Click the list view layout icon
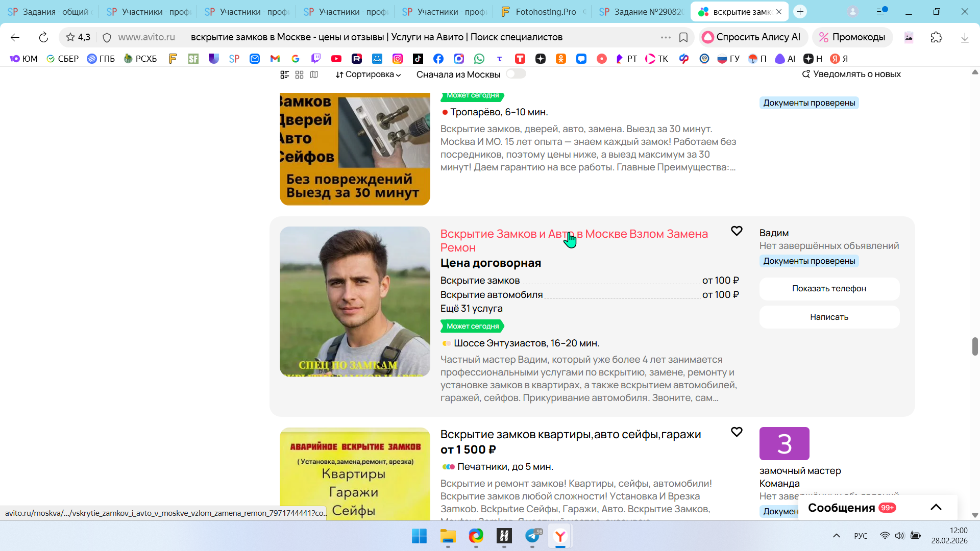 [x=285, y=74]
